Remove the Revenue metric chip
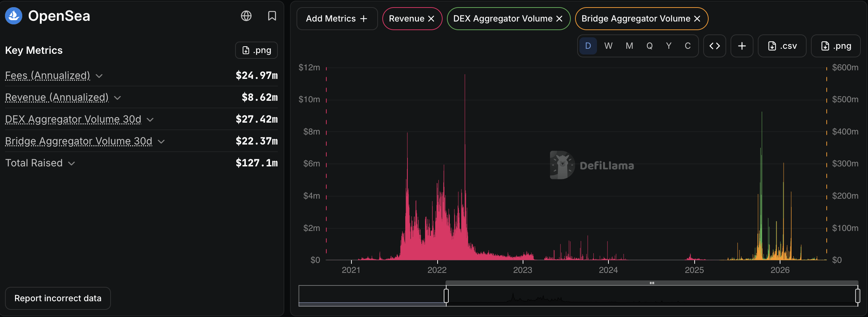868x317 pixels. tap(431, 19)
